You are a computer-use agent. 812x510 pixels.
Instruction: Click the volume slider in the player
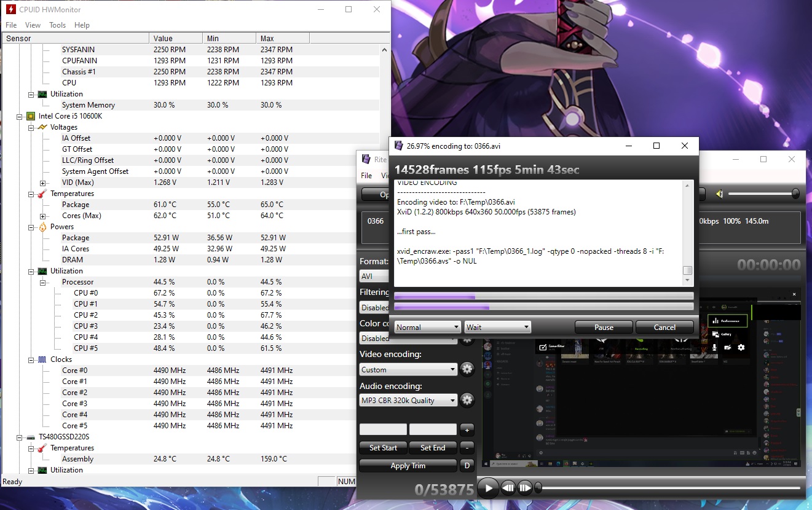(764, 194)
